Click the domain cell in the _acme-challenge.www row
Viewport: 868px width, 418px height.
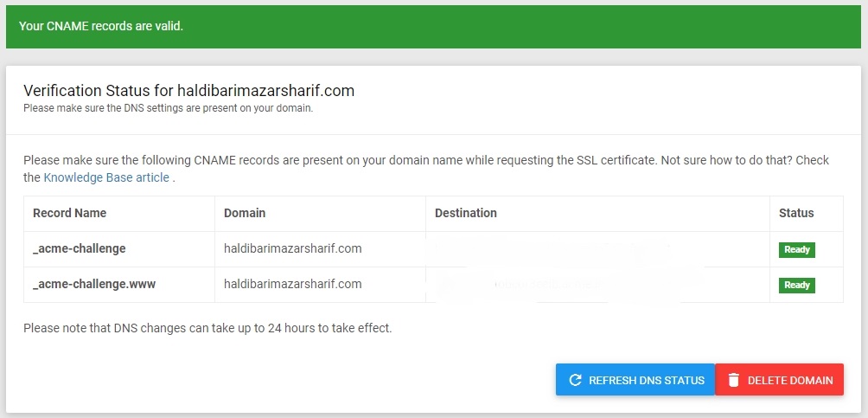pos(292,284)
